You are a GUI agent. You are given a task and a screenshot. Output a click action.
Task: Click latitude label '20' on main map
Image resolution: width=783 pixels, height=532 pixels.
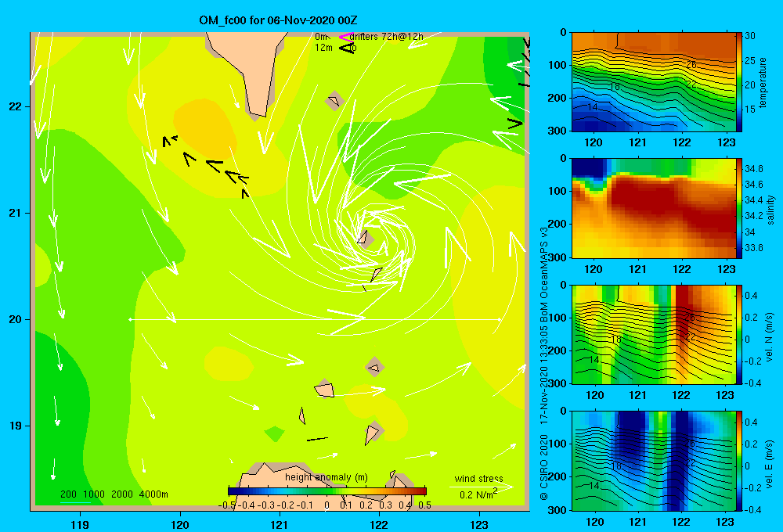pyautogui.click(x=16, y=319)
